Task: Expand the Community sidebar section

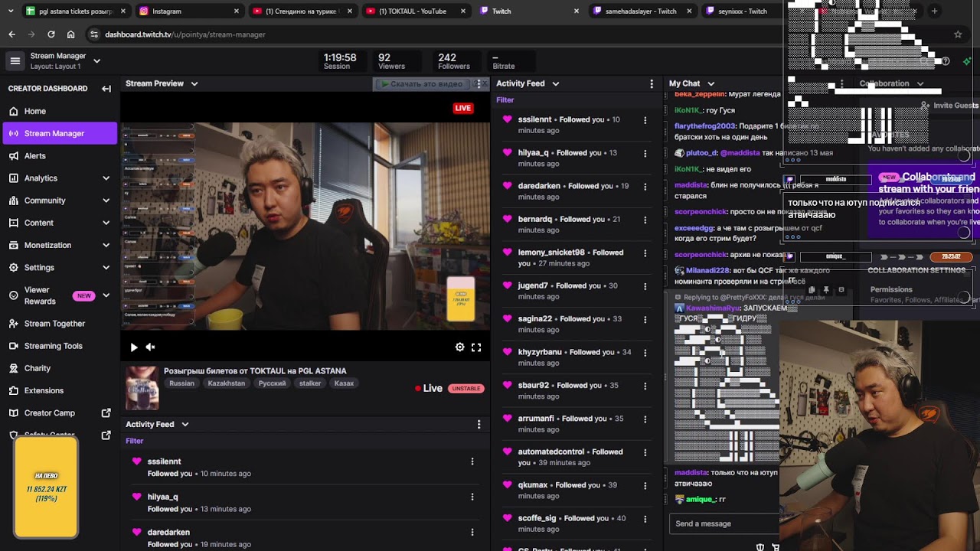Action: pos(106,201)
